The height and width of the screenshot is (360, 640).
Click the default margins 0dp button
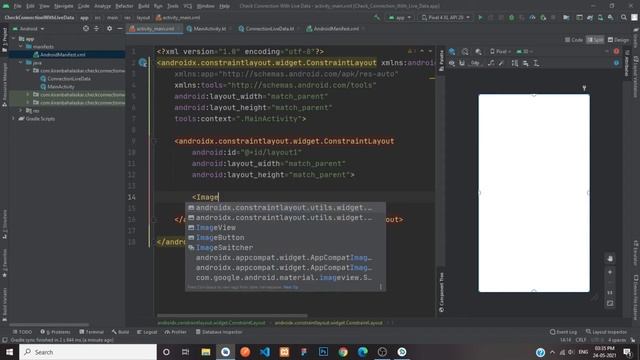[475, 63]
